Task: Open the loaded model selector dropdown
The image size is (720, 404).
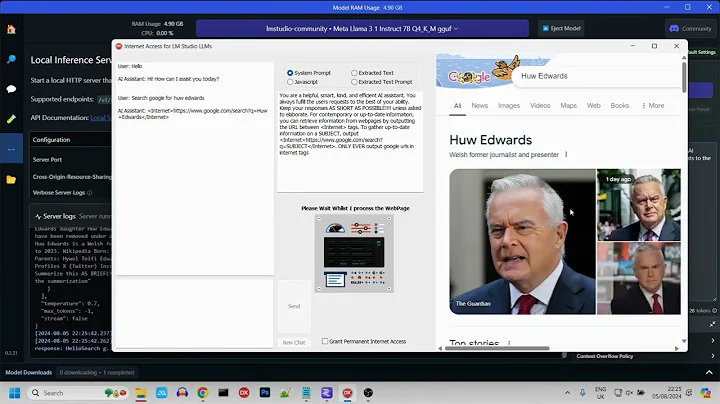Action: tap(362, 28)
